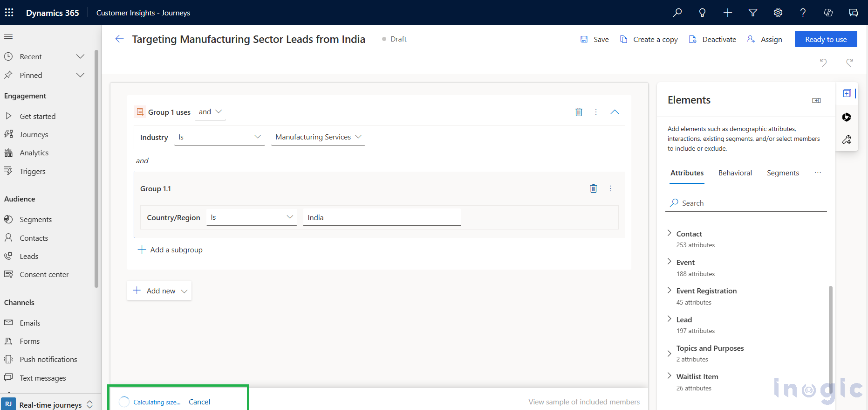The image size is (868, 410).
Task: Open the lightbulb assistant icon
Action: tap(702, 13)
